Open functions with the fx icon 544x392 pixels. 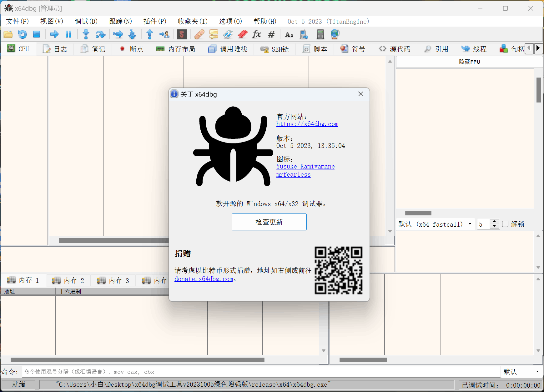pos(257,34)
